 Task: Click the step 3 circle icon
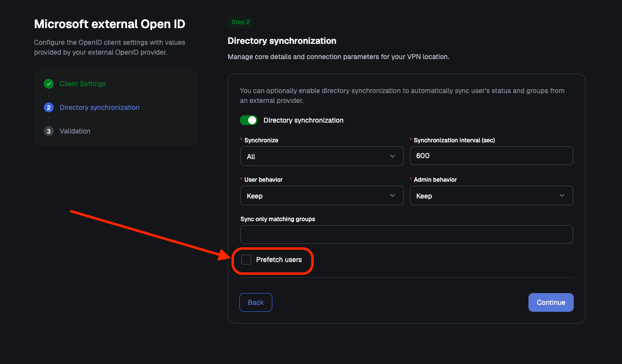point(48,131)
